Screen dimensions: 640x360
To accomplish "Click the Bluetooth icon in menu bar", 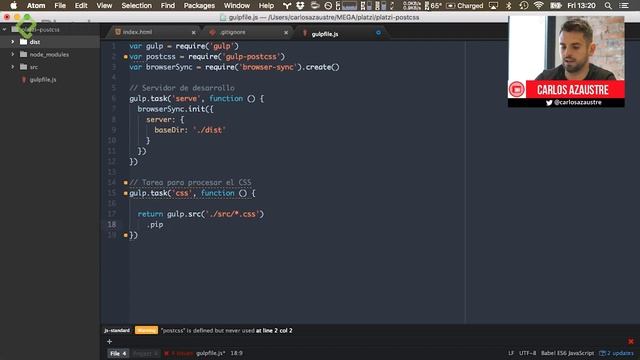I will tap(509, 6).
